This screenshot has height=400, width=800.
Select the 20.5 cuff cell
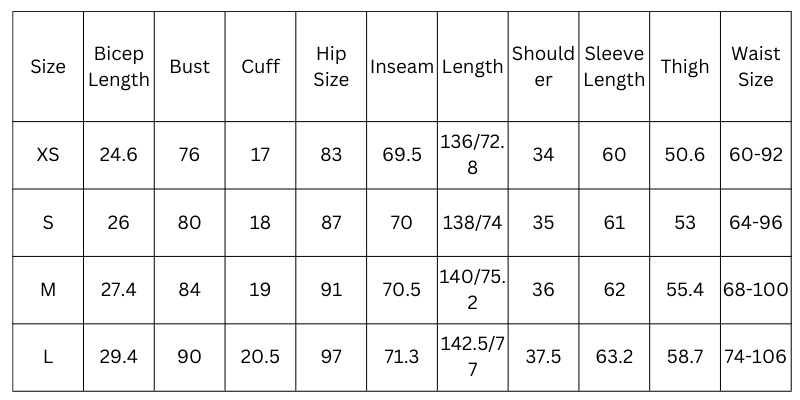point(260,357)
